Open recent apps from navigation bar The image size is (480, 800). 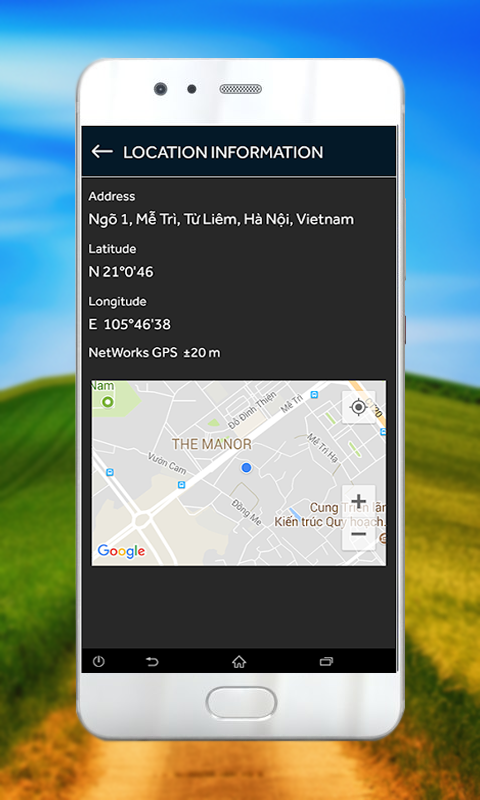[326, 662]
